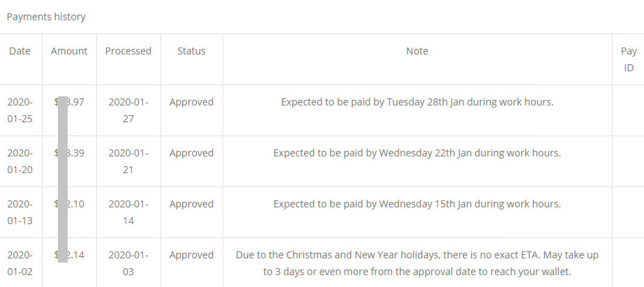Click the Amount column header
The width and height of the screenshot is (644, 287).
69,51
